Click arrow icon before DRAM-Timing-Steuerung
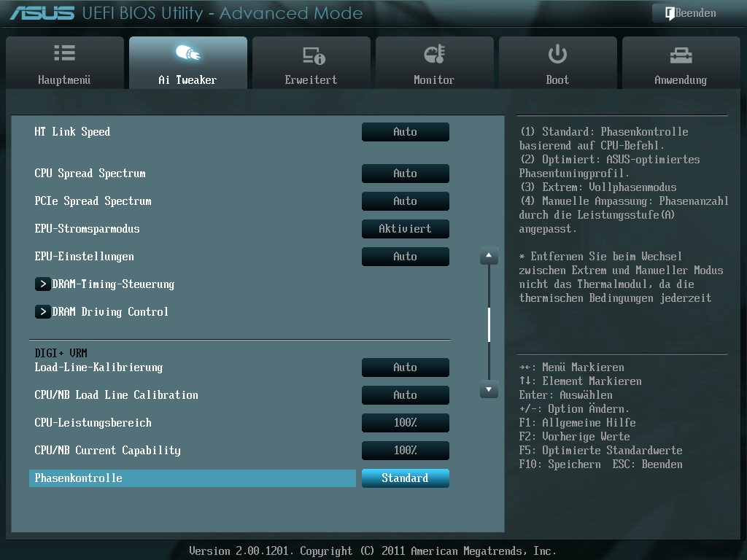747x560 pixels. click(43, 284)
